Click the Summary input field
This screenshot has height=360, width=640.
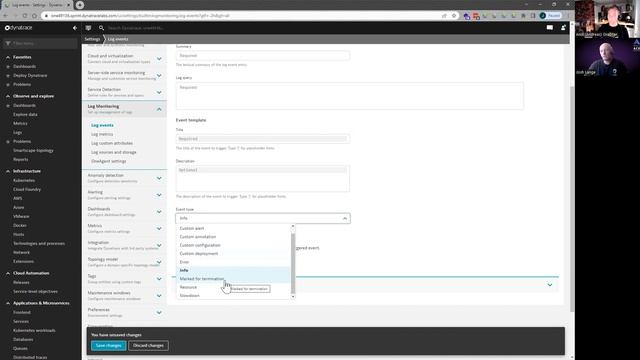click(263, 56)
